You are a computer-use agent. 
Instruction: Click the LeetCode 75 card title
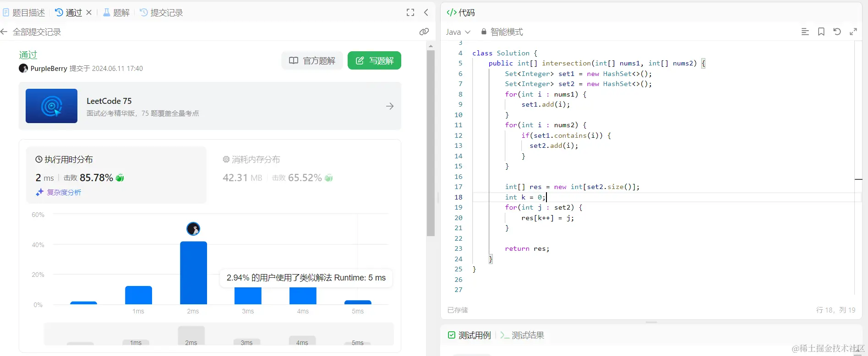[x=109, y=101]
